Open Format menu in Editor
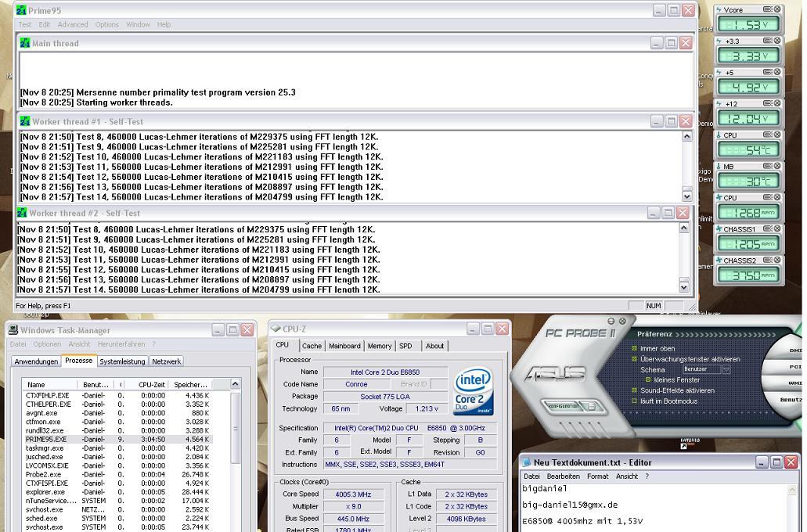The height and width of the screenshot is (532, 807). coord(597,476)
